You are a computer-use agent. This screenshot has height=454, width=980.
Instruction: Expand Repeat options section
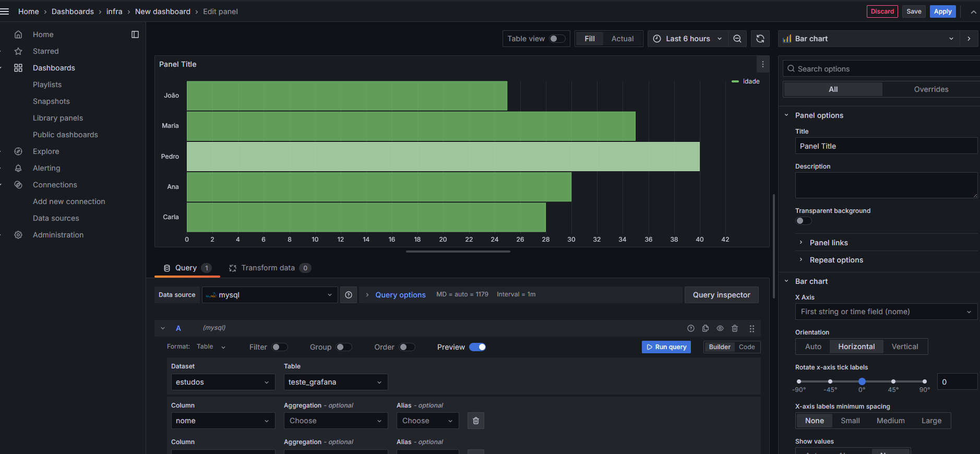836,260
